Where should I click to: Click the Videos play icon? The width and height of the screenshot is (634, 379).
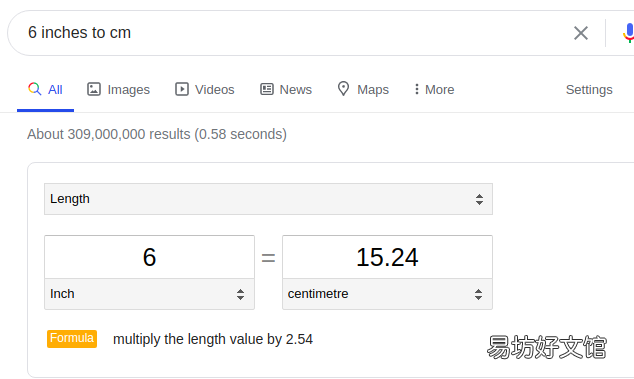(182, 89)
